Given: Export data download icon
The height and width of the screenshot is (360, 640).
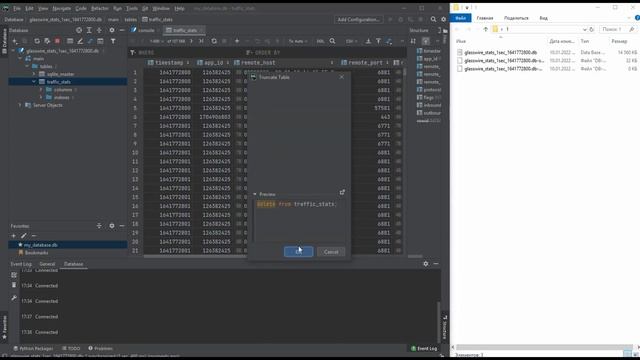Looking at the screenshot, I should coord(368,41).
